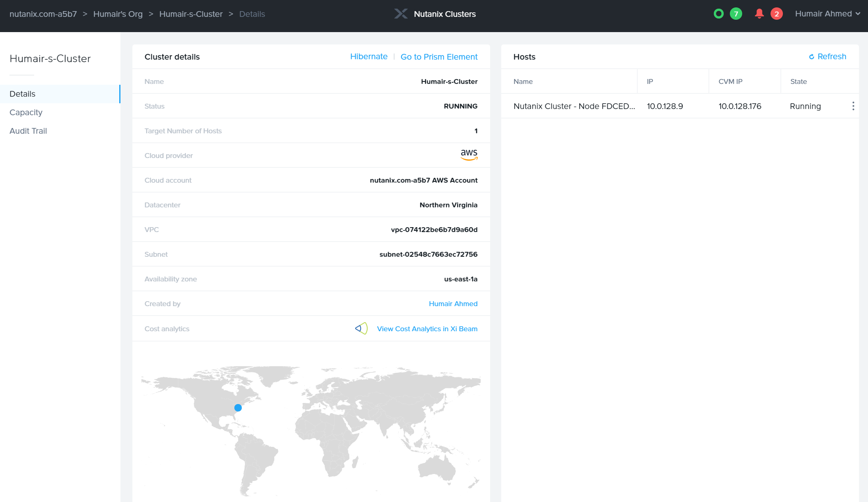Click the CVM IP 10.0.128.176
This screenshot has height=502, width=868.
[x=740, y=106]
